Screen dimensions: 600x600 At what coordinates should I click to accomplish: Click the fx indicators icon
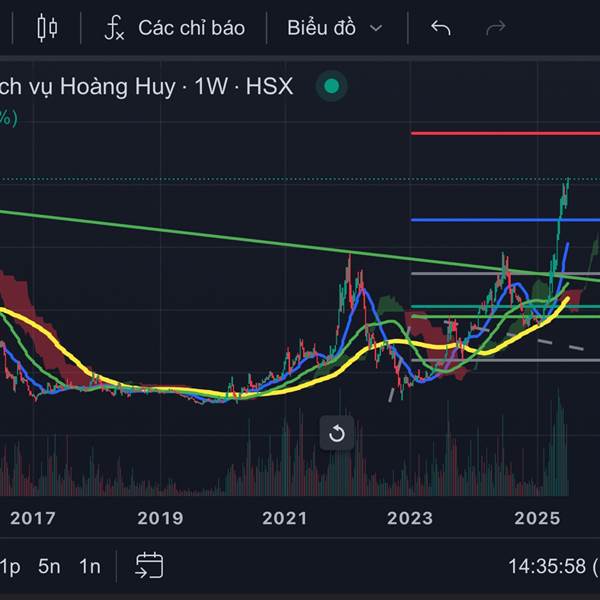point(114,28)
